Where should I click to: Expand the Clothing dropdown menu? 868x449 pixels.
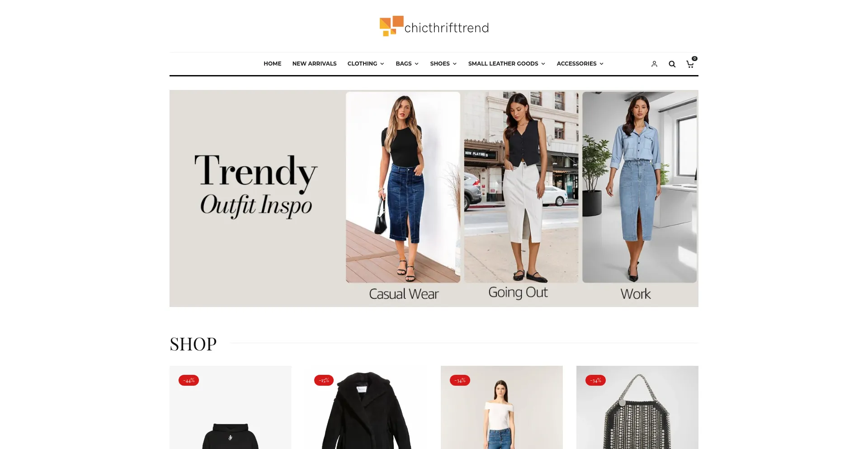[366, 64]
